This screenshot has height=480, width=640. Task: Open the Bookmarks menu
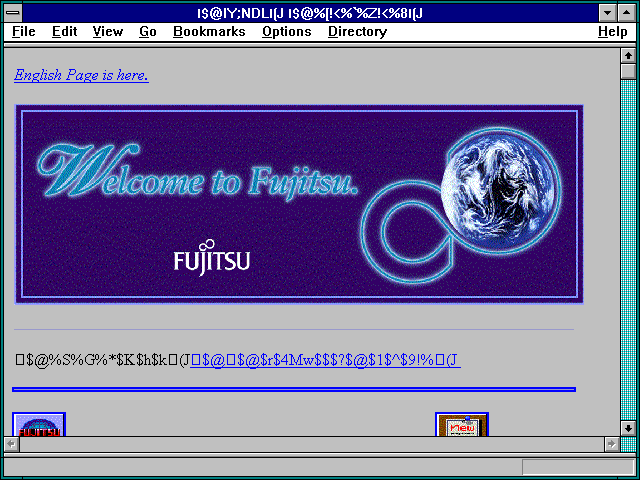coord(209,31)
